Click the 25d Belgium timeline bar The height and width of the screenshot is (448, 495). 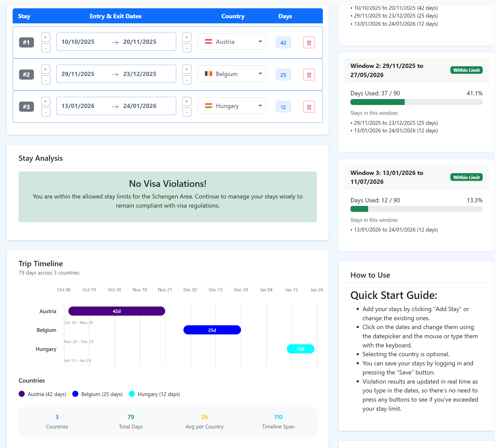click(212, 330)
